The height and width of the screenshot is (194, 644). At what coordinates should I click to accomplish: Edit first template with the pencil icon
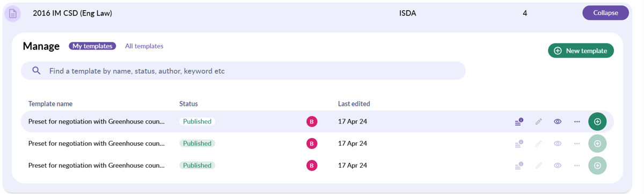click(538, 122)
